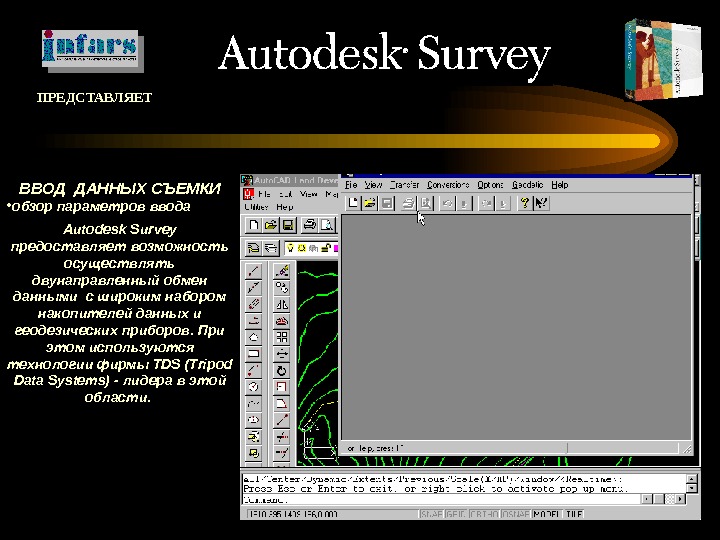This screenshot has width=720, height=540.
Task: Activate the context help arrow icon
Action: [541, 202]
